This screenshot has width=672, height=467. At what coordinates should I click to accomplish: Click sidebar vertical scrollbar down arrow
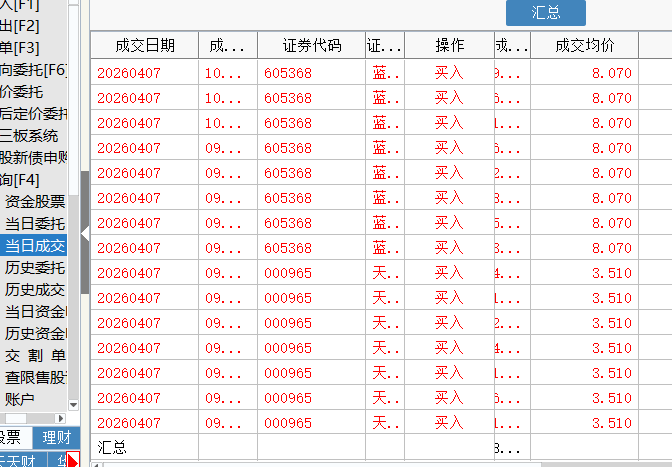coord(73,404)
